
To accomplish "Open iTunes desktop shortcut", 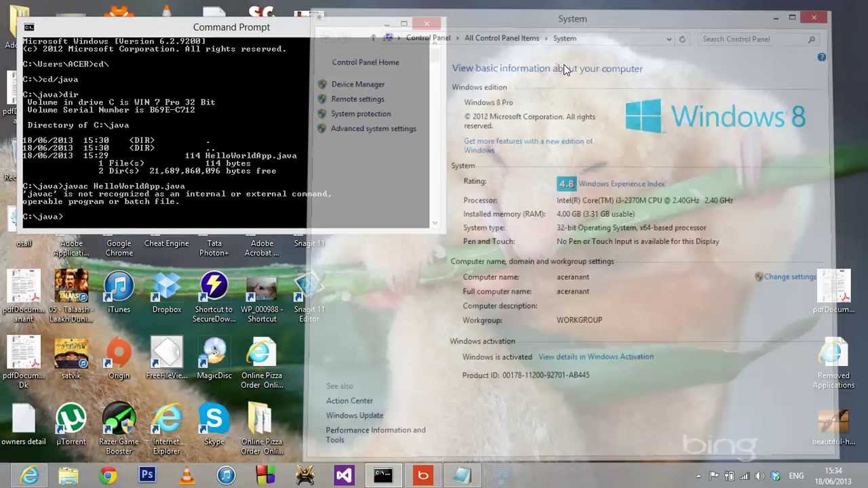I will [119, 293].
